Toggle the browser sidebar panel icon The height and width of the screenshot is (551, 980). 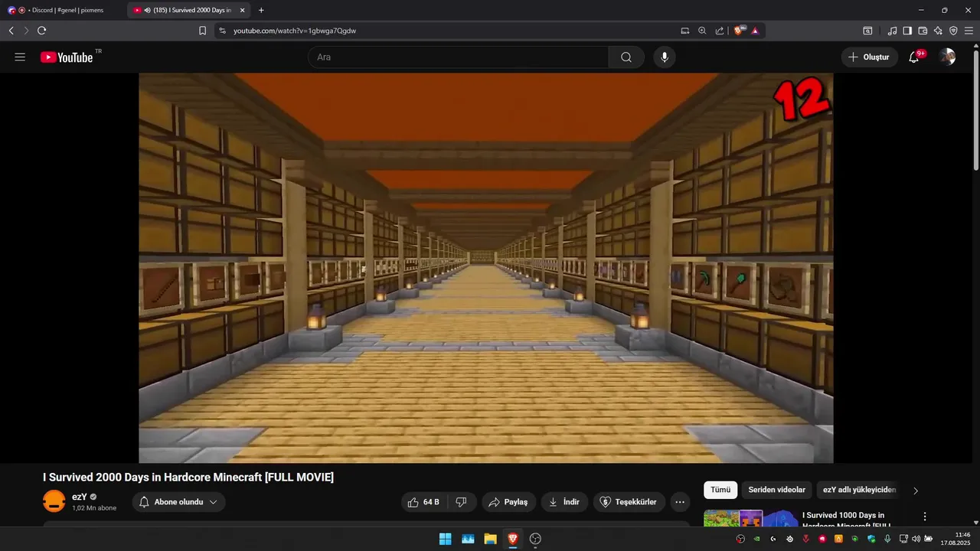click(x=907, y=31)
